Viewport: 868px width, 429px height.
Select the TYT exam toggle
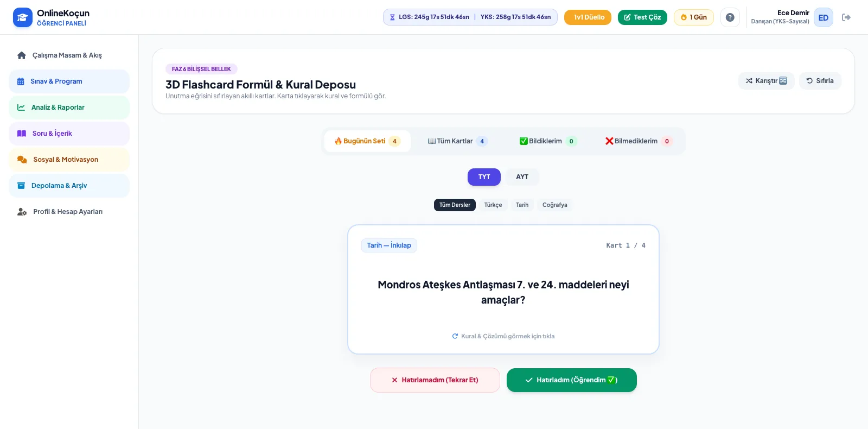pyautogui.click(x=484, y=177)
